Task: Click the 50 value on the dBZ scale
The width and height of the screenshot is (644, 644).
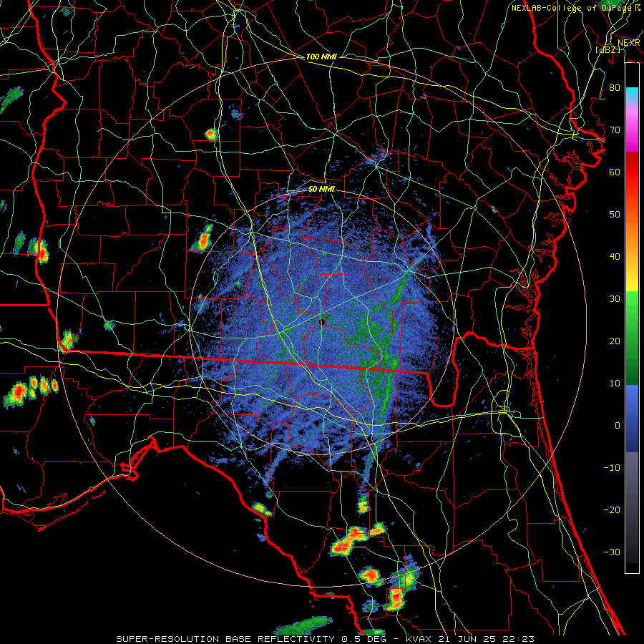Action: point(615,215)
